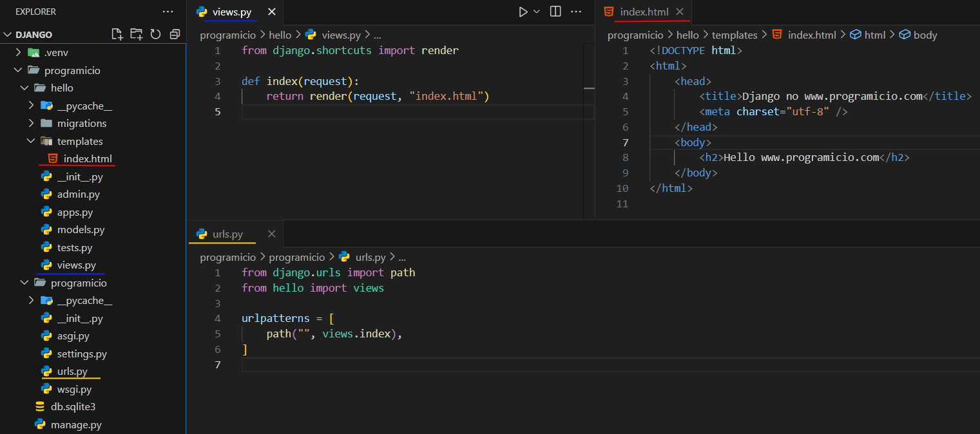
Task: Open Explorer Views and More Actions menu
Action: click(168, 12)
